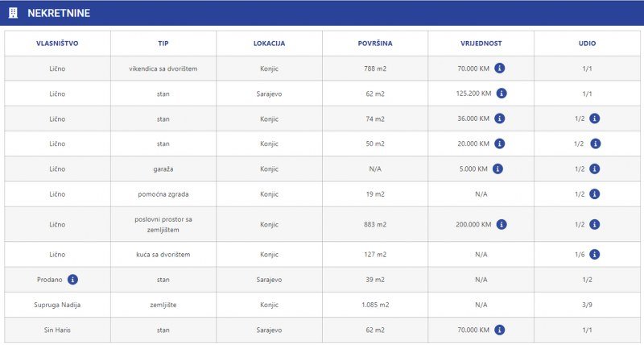644x345 pixels.
Task: Click the NEKRETNINE section title
Action: (59, 13)
